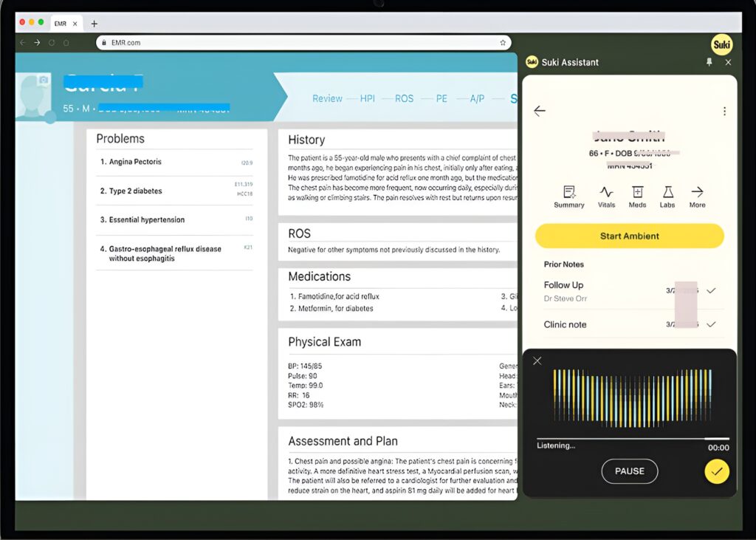This screenshot has width=756, height=540.
Task: Open the Follow Up prior note
Action: click(629, 291)
